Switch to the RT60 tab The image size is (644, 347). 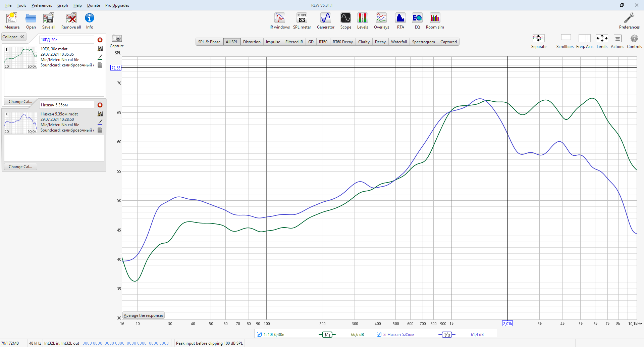pos(323,42)
